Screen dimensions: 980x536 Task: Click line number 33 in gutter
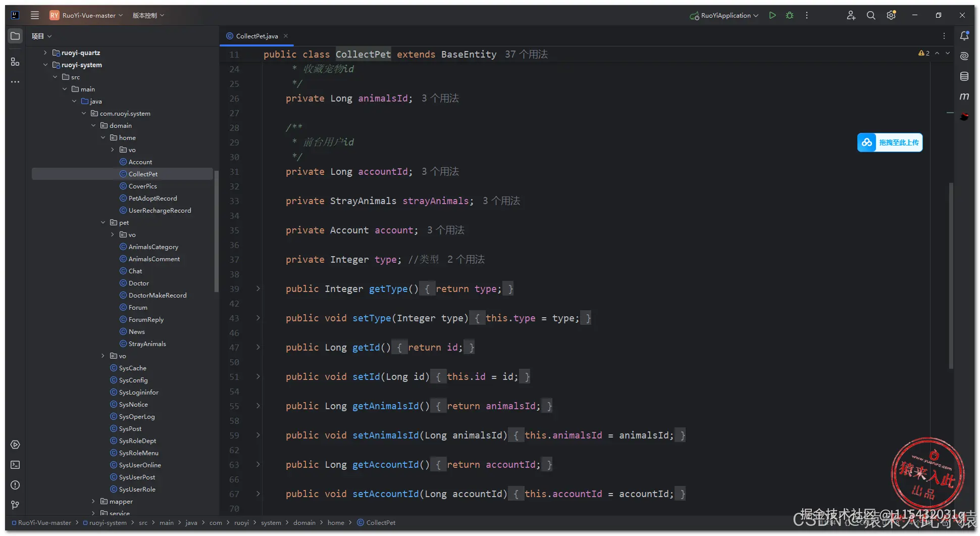[234, 201]
